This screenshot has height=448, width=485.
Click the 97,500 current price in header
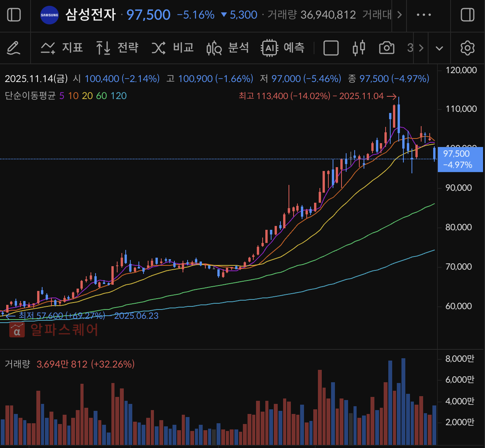[x=149, y=15]
